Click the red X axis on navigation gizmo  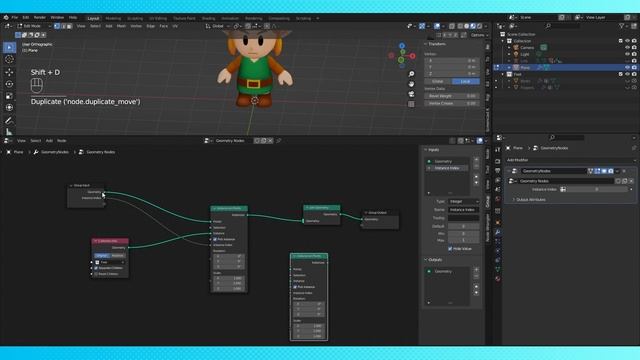(412, 56)
